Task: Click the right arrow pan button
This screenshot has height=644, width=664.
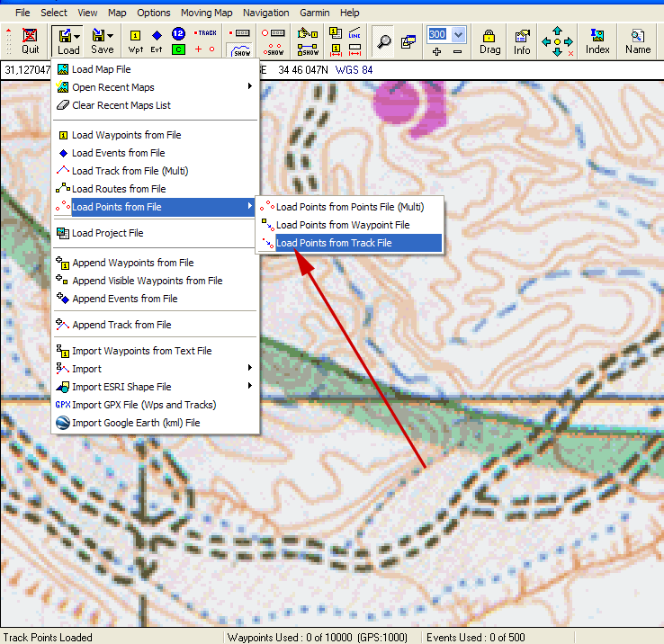Action: (569, 41)
